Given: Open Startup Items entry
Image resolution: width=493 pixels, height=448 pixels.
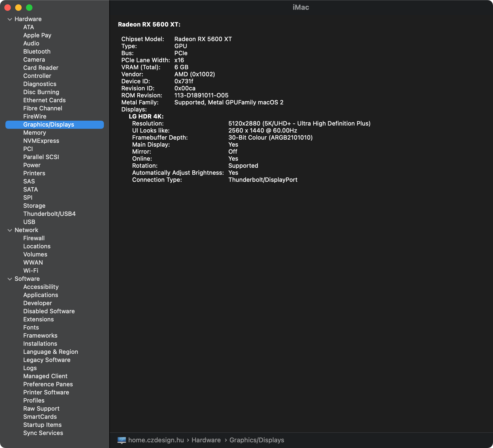Looking at the screenshot, I should click(42, 425).
